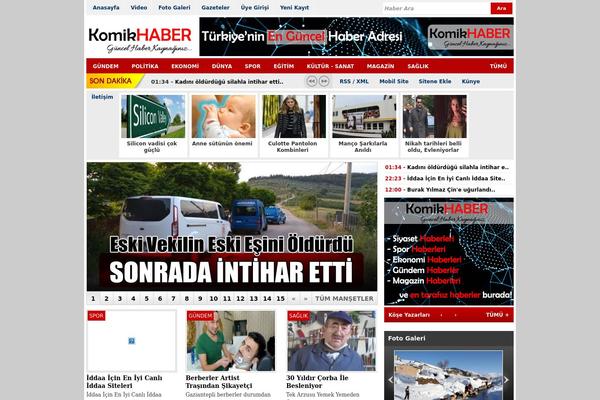Click Sitene Ekle link
The width and height of the screenshot is (600, 400).
[435, 81]
